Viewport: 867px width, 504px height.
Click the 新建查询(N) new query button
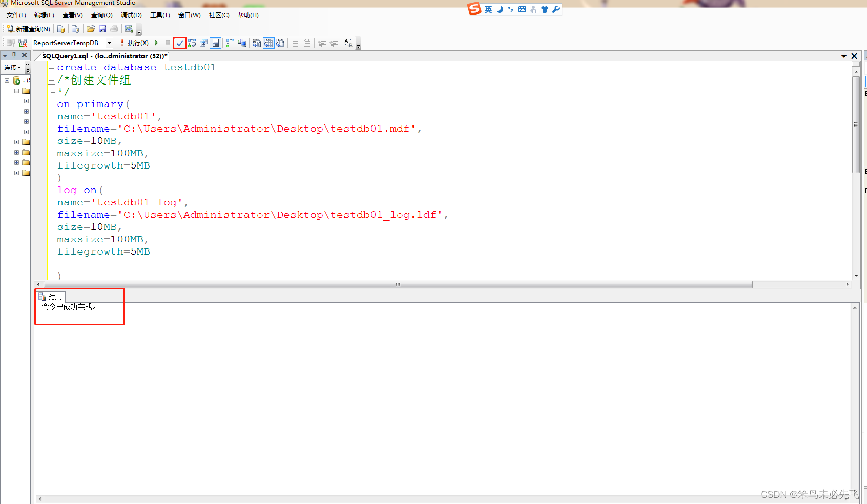[28, 29]
